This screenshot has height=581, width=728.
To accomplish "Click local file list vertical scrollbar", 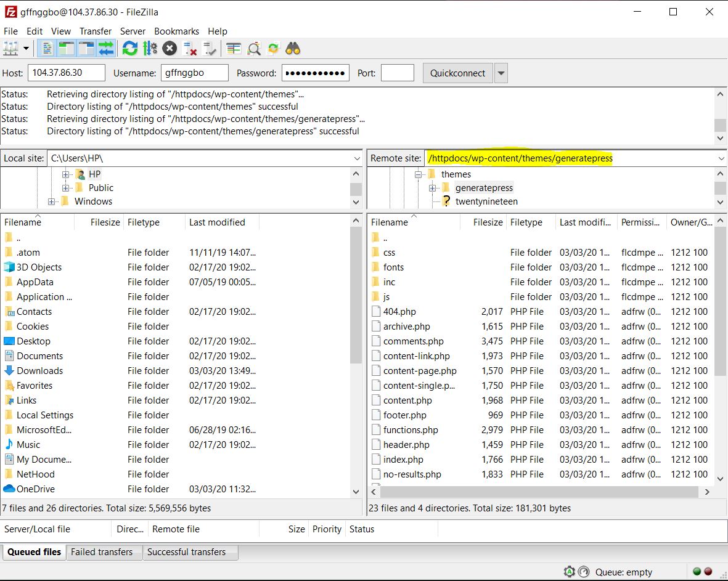I will [x=356, y=295].
